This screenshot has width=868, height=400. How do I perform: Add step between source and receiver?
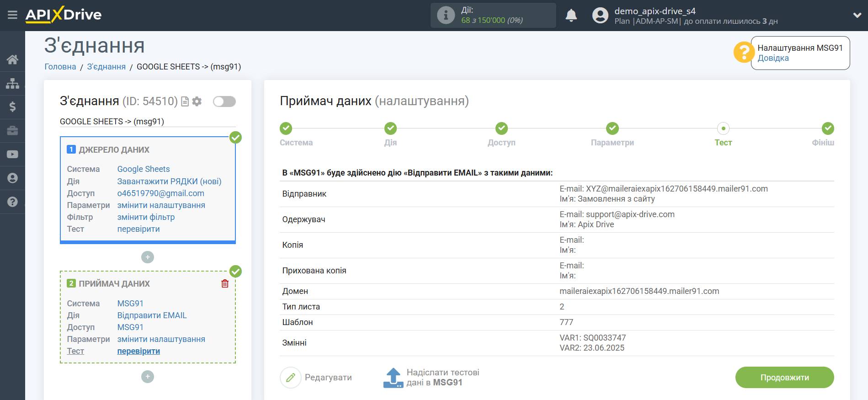pos(148,257)
